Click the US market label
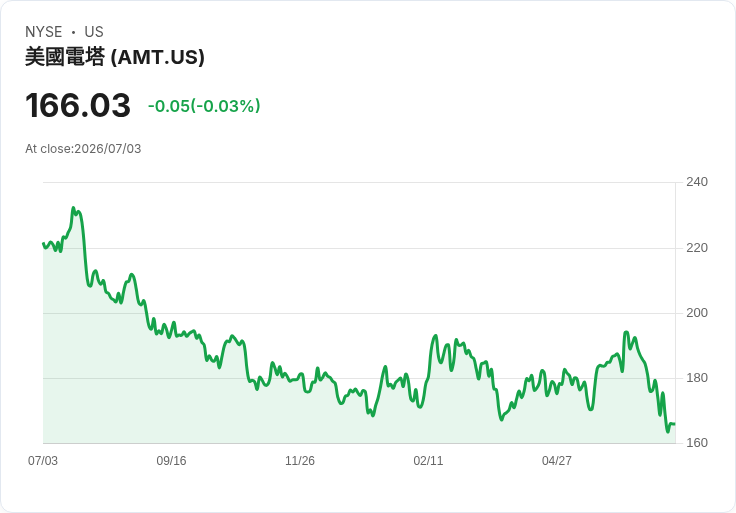 point(94,32)
